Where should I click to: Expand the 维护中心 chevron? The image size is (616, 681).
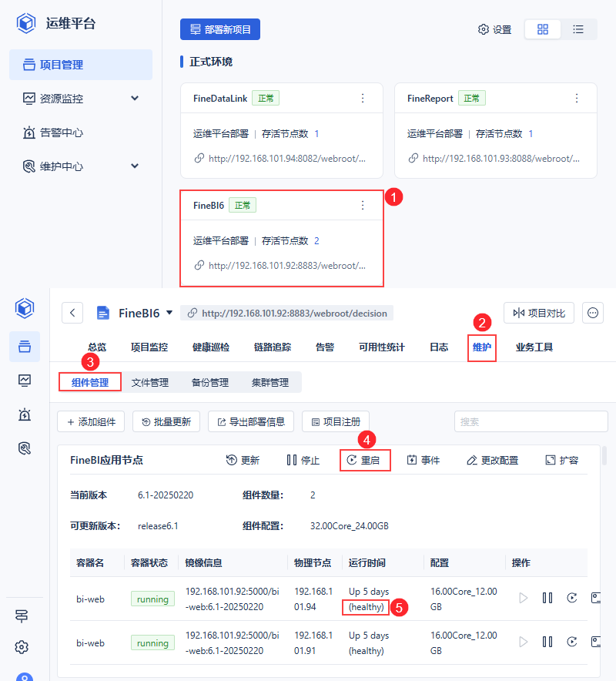click(x=135, y=166)
